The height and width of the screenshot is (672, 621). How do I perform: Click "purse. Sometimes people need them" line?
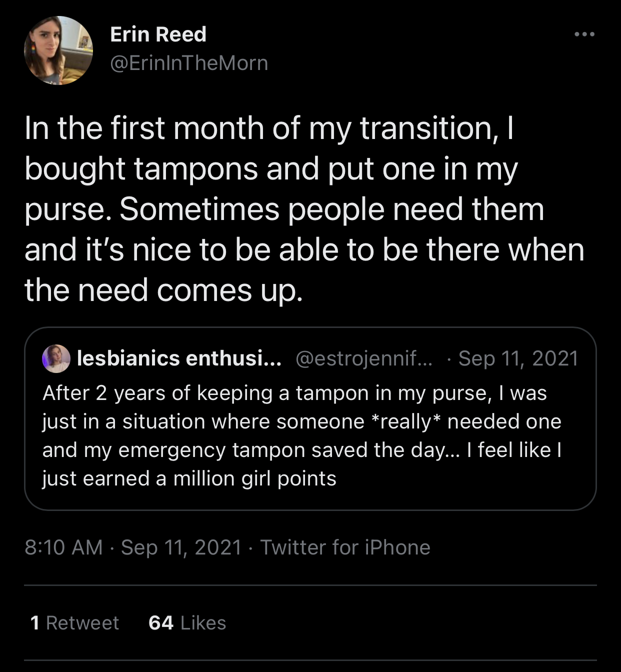click(284, 209)
